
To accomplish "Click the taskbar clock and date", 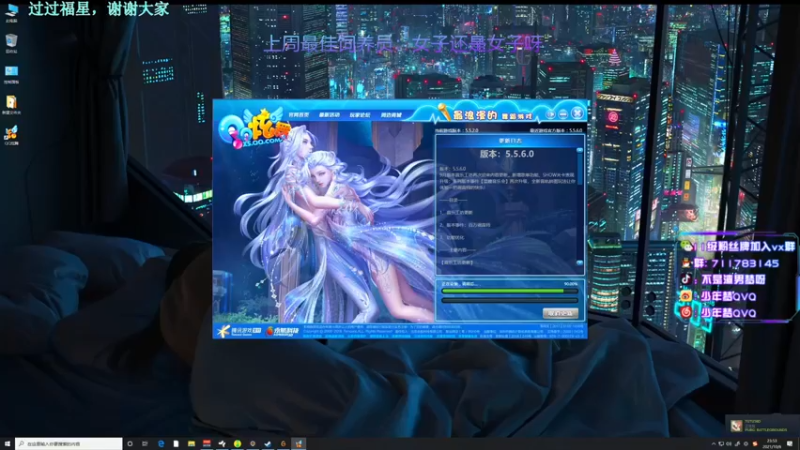I will coord(772,443).
